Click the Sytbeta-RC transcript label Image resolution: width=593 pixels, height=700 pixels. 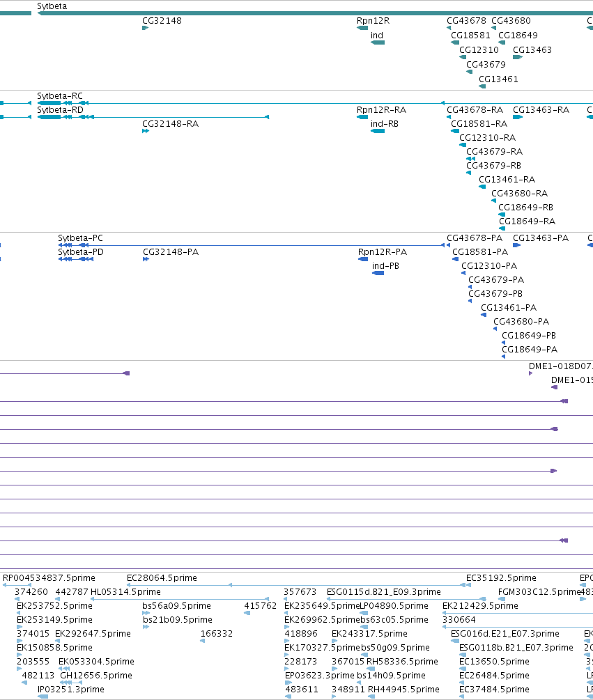coord(60,96)
